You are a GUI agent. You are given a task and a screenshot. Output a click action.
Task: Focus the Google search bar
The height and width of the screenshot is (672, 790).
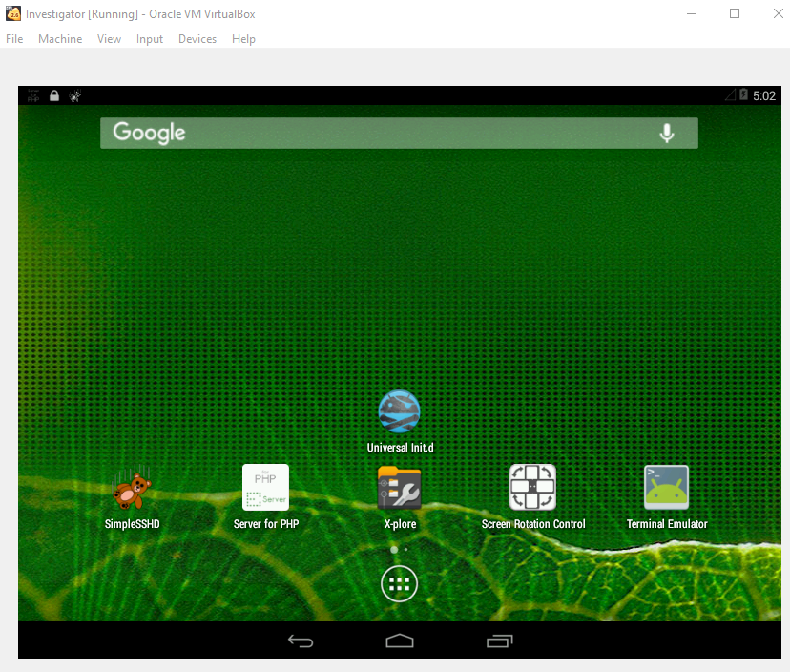coord(399,133)
